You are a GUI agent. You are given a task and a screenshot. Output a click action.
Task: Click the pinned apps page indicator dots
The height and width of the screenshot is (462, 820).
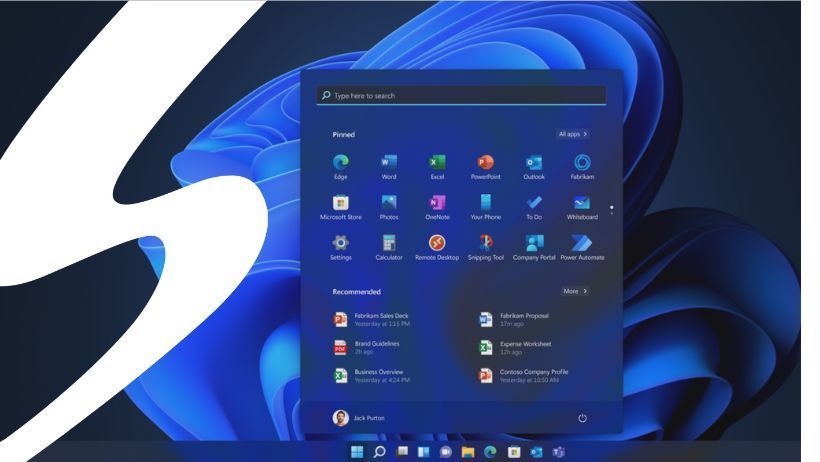click(611, 210)
